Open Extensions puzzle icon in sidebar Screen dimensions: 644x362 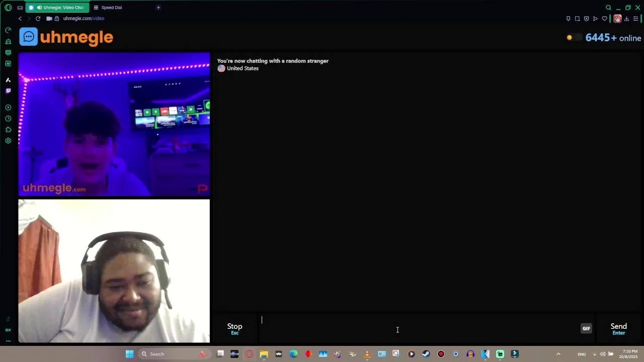click(x=8, y=130)
